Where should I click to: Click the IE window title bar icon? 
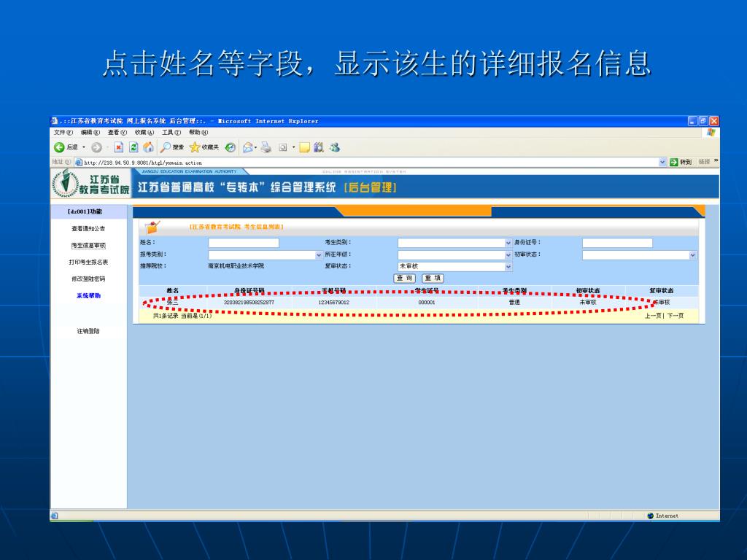[x=55, y=121]
